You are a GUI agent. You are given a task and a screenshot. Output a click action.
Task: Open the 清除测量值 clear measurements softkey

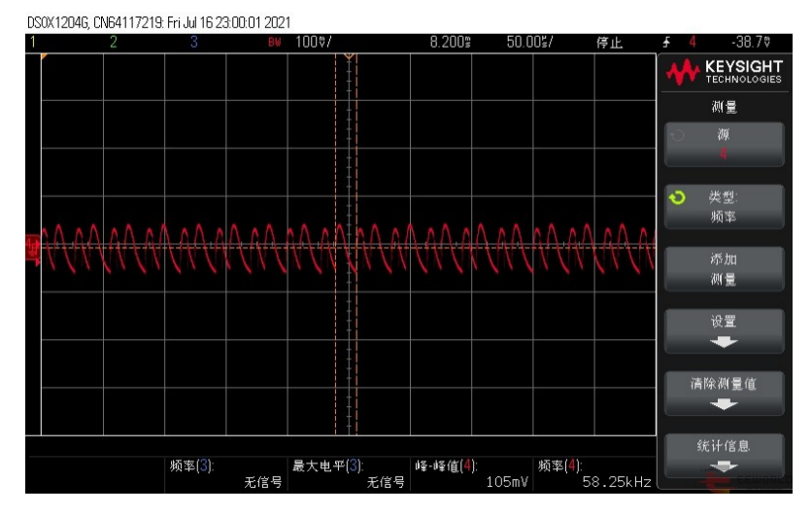(724, 394)
